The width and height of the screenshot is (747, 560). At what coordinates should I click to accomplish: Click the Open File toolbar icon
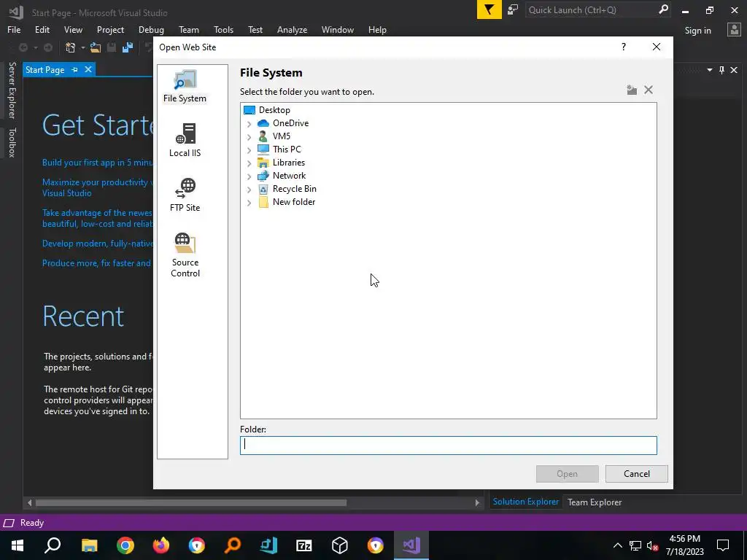coord(96,47)
